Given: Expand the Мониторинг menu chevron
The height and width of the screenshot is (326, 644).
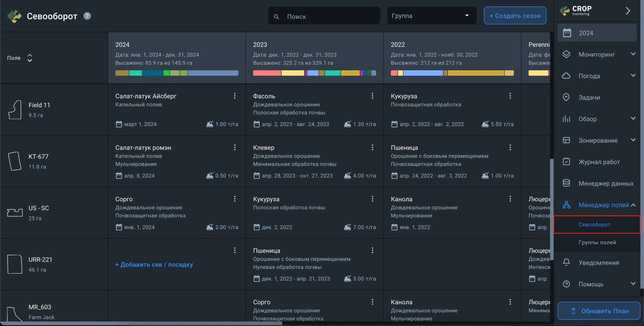Looking at the screenshot, I should click(x=633, y=54).
